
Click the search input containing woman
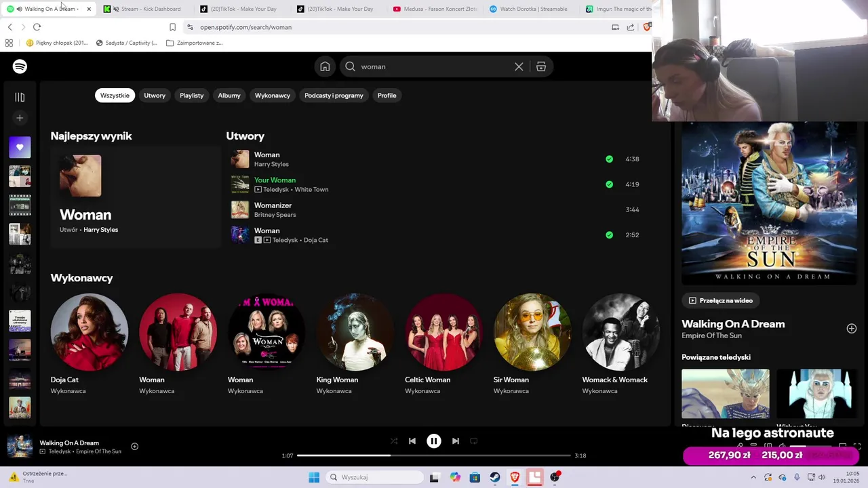tap(434, 66)
